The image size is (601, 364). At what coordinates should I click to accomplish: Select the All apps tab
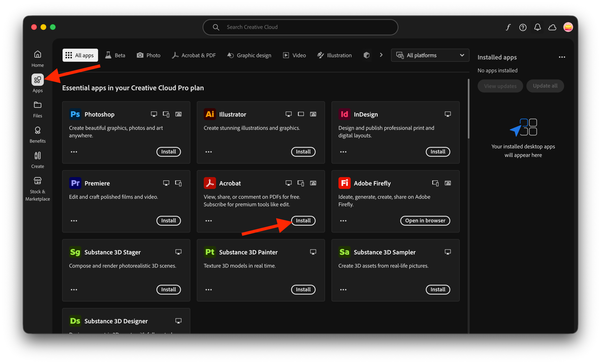[x=80, y=55]
